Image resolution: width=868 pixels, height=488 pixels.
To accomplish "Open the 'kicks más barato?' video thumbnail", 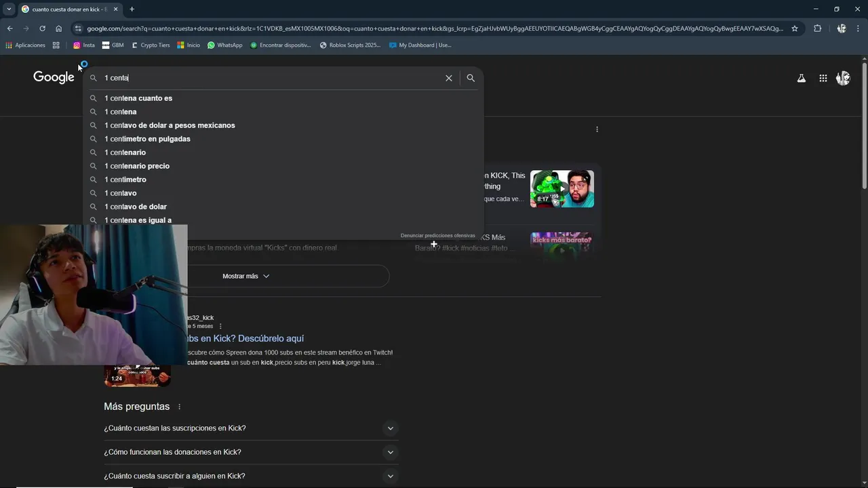I will (562, 246).
